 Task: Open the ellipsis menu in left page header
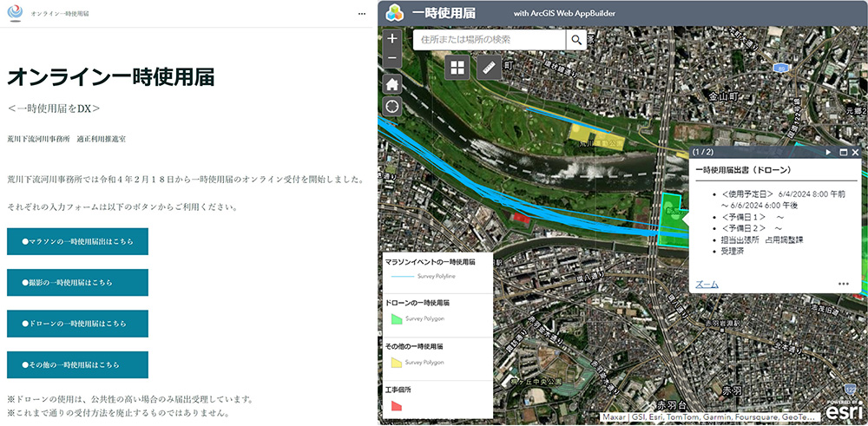[362, 15]
